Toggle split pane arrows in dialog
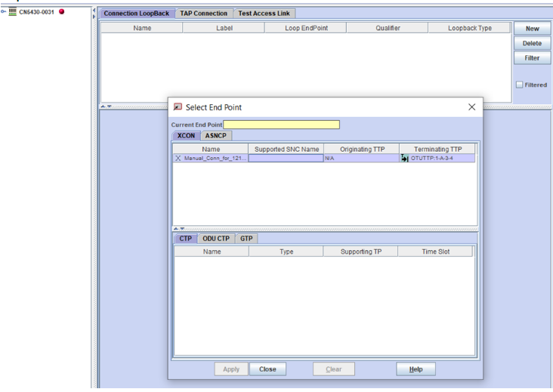 pyautogui.click(x=177, y=228)
